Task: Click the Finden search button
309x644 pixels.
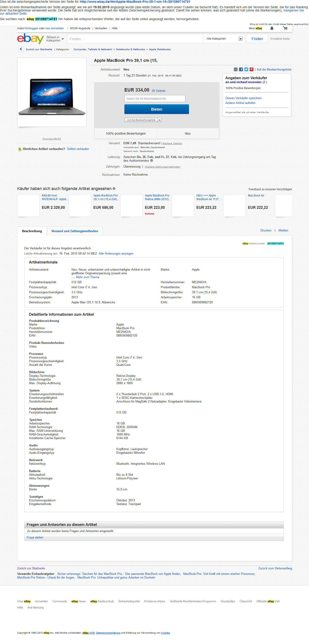Action: (257, 39)
